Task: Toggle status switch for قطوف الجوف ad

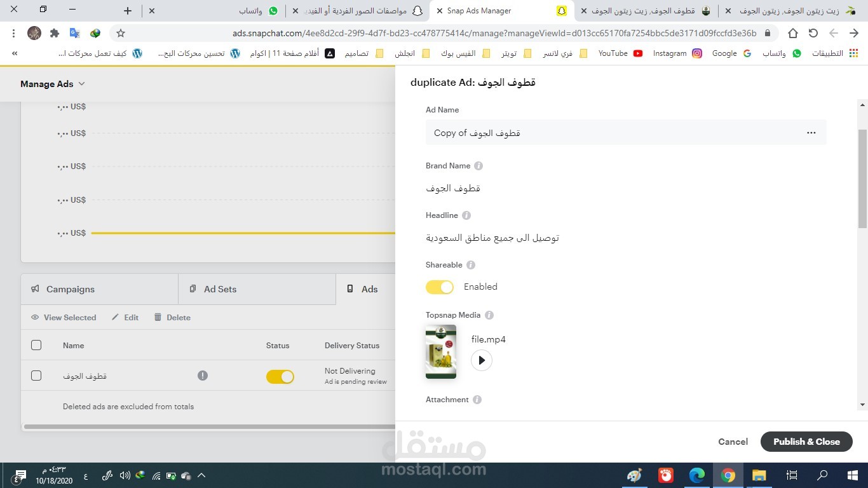Action: [x=280, y=377]
